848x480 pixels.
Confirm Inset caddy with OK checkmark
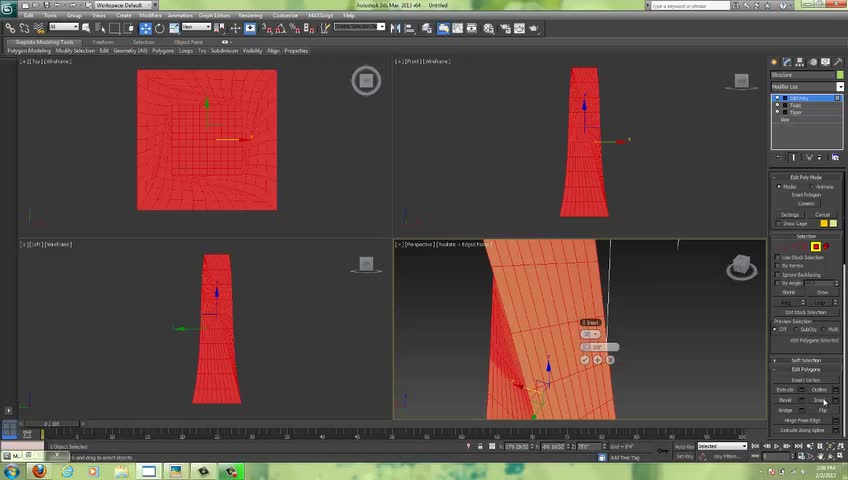pos(585,359)
